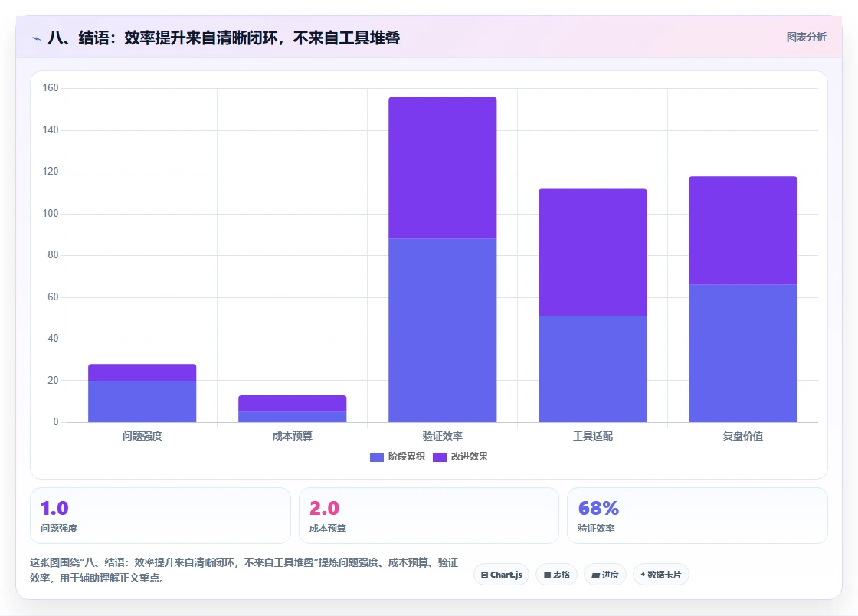Click the 工具适配 bar's blue segment
This screenshot has height=616, width=858.
(593, 369)
